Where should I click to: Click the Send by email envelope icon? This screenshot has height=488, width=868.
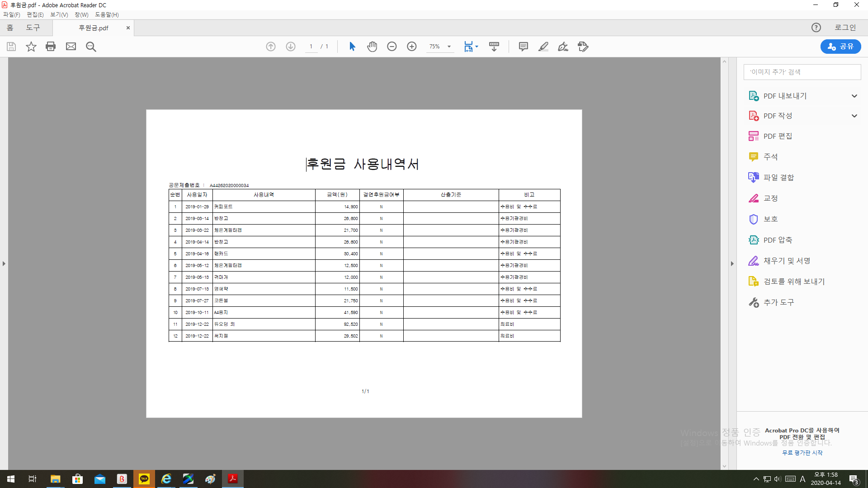click(71, 47)
